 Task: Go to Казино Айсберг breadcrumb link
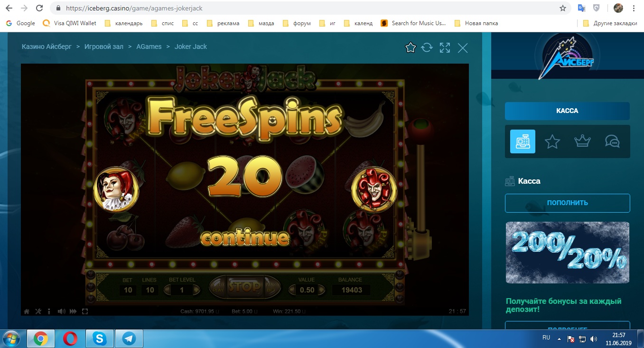47,47
